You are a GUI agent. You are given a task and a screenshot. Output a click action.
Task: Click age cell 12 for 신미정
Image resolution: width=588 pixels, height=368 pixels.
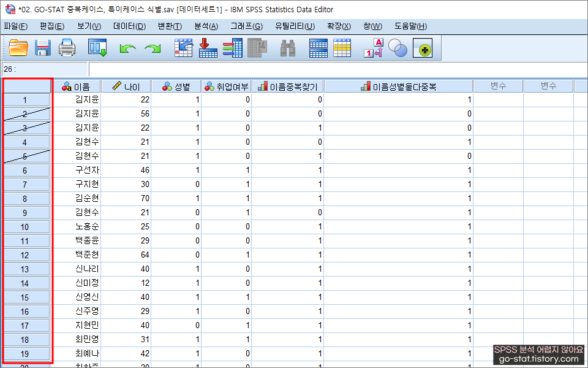[126, 283]
